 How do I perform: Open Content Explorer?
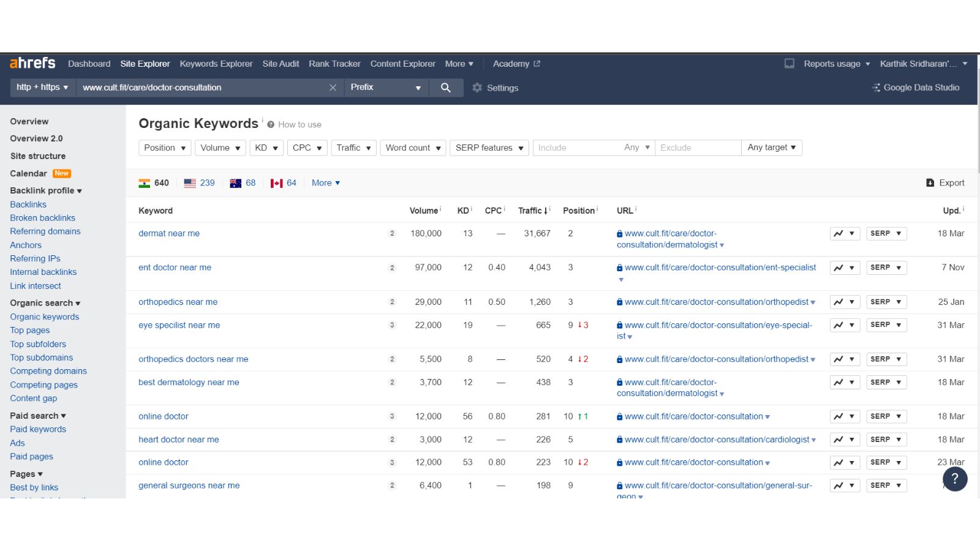coord(402,64)
